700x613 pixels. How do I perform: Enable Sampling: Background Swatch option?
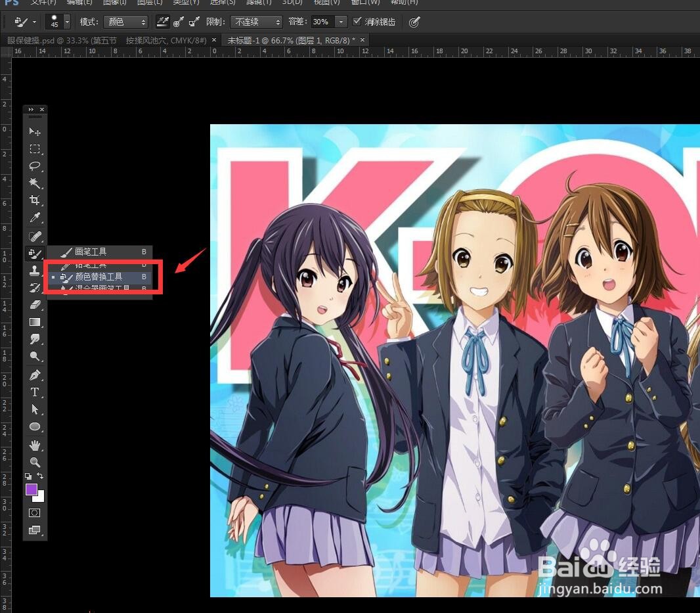[x=194, y=22]
